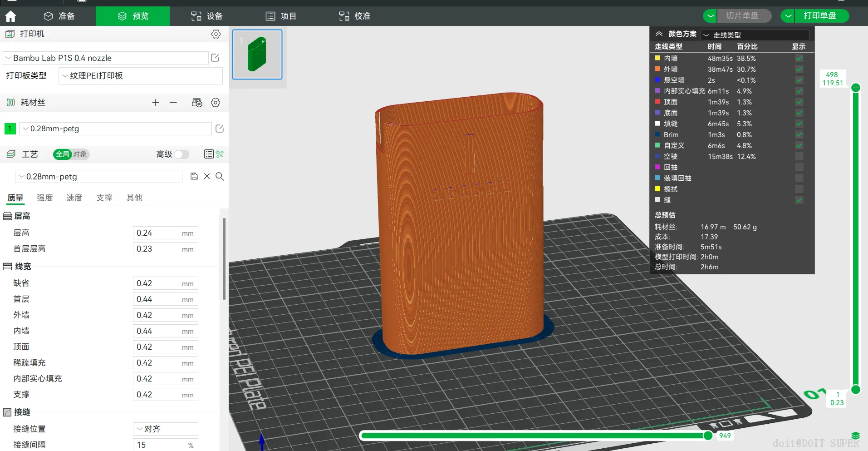Image resolution: width=868 pixels, height=451 pixels.
Task: Edit the 0.28mm-petg filament preset
Action: click(x=220, y=129)
